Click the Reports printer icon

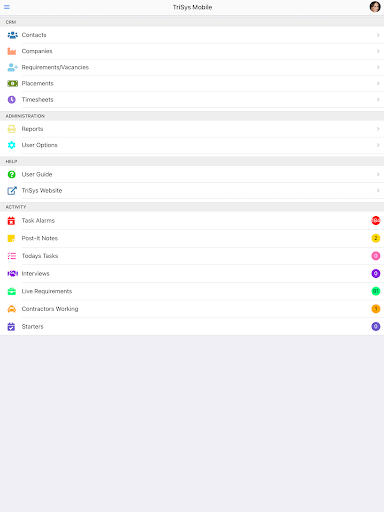point(12,129)
